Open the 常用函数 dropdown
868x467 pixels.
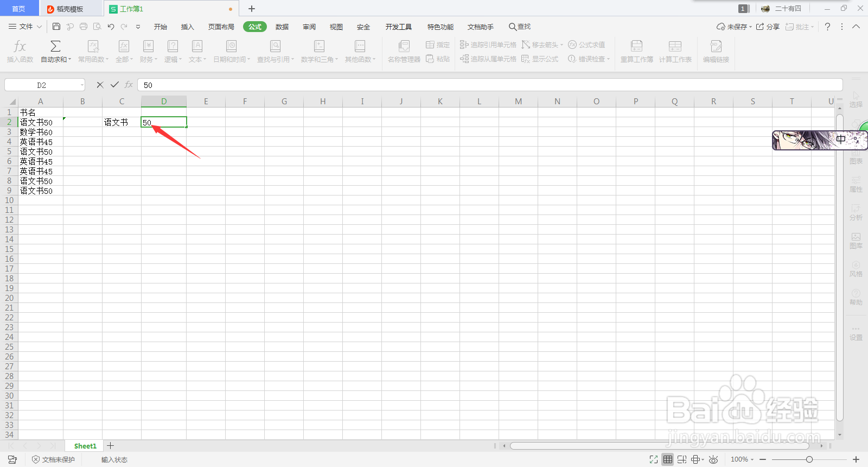[x=93, y=52]
